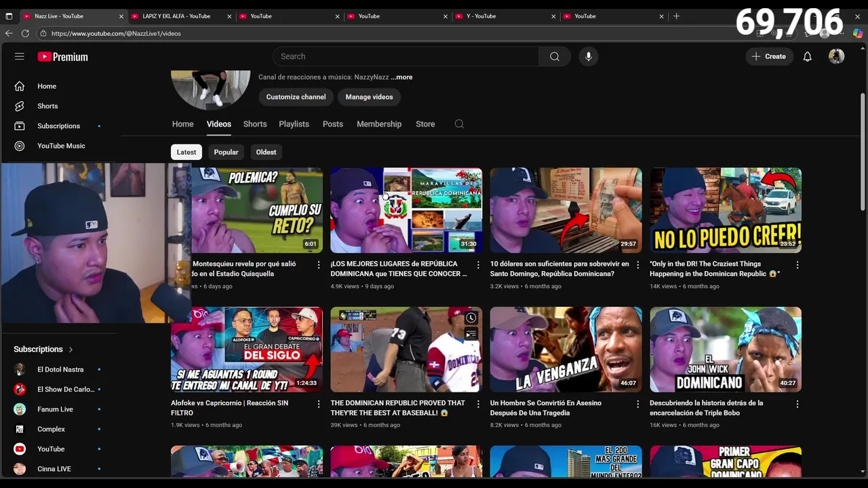Open options for Montesquieu video
The width and height of the screenshot is (868, 488).
[318, 265]
